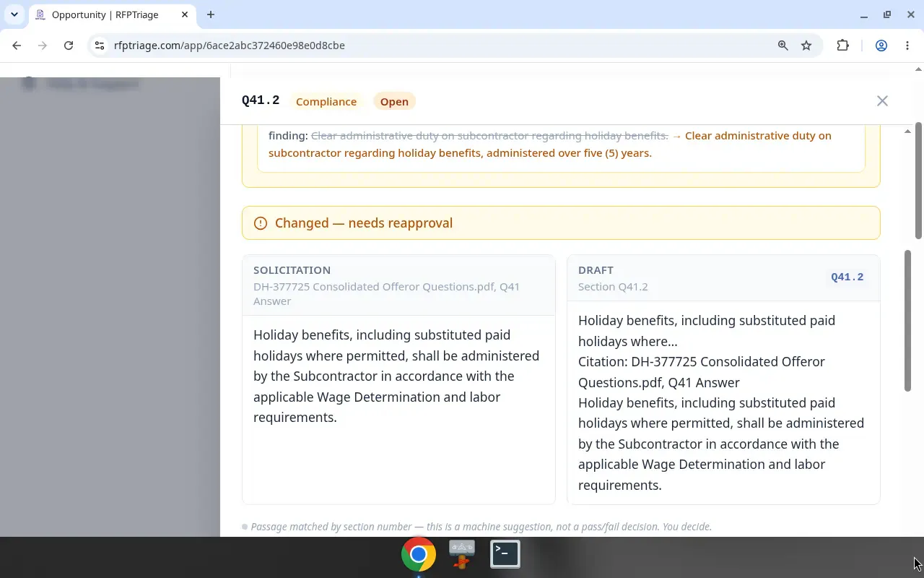Click the SOLICITATION heading
924x578 pixels.
(x=292, y=270)
